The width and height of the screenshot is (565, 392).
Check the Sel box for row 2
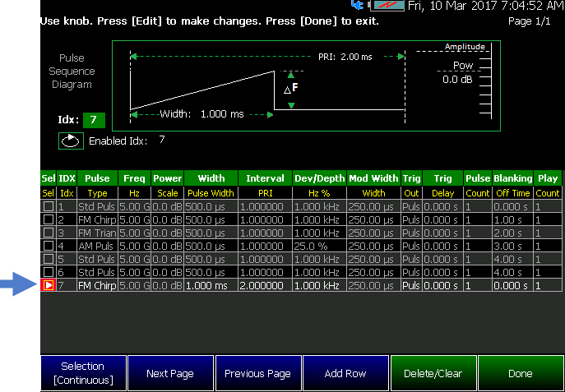(x=49, y=219)
